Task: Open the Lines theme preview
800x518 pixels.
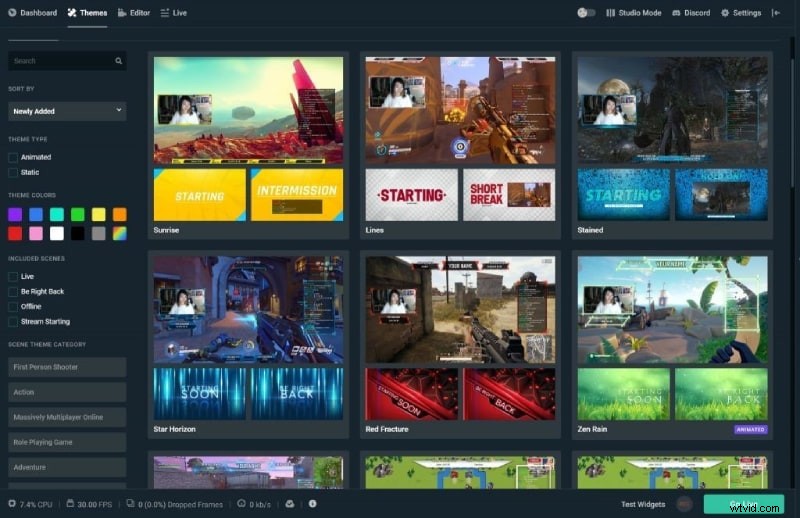Action: 460,110
